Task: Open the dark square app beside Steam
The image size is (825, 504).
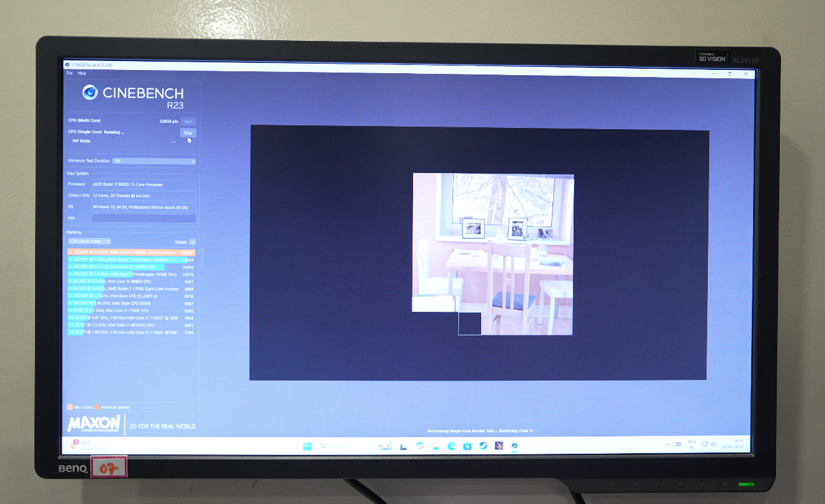Action: [x=499, y=446]
